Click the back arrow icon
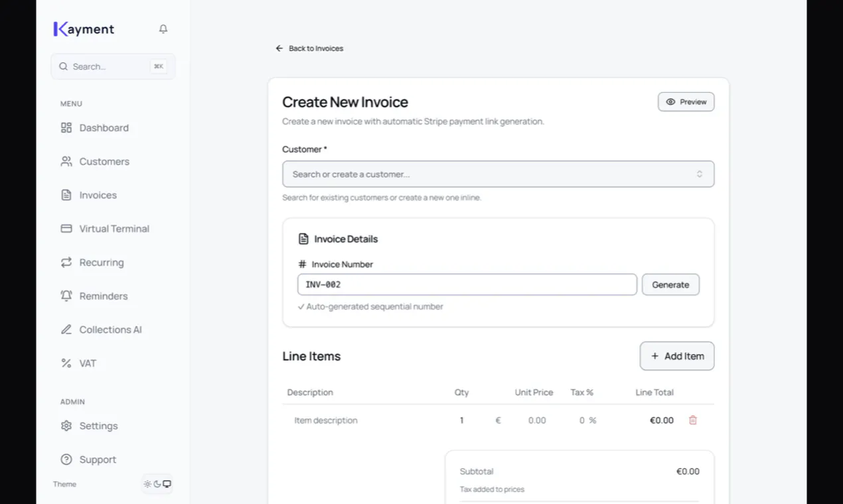 [279, 48]
